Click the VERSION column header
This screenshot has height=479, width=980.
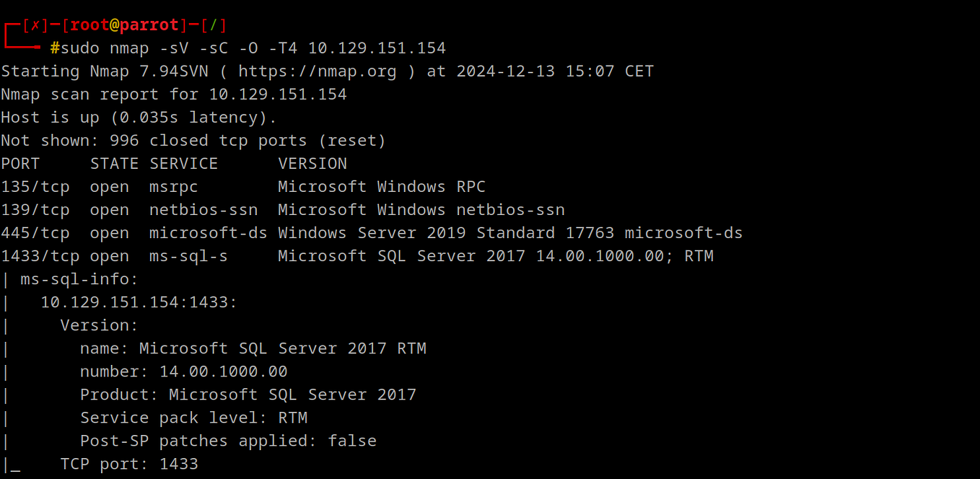click(x=312, y=164)
